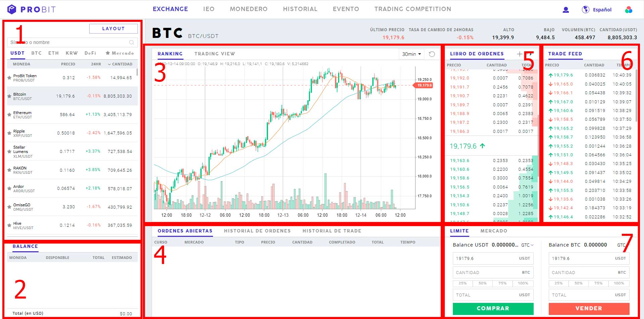Select 25% in buy form

coord(463,283)
